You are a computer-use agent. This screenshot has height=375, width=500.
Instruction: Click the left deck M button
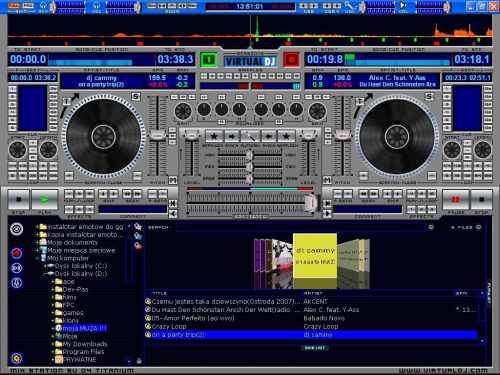pos(173,180)
